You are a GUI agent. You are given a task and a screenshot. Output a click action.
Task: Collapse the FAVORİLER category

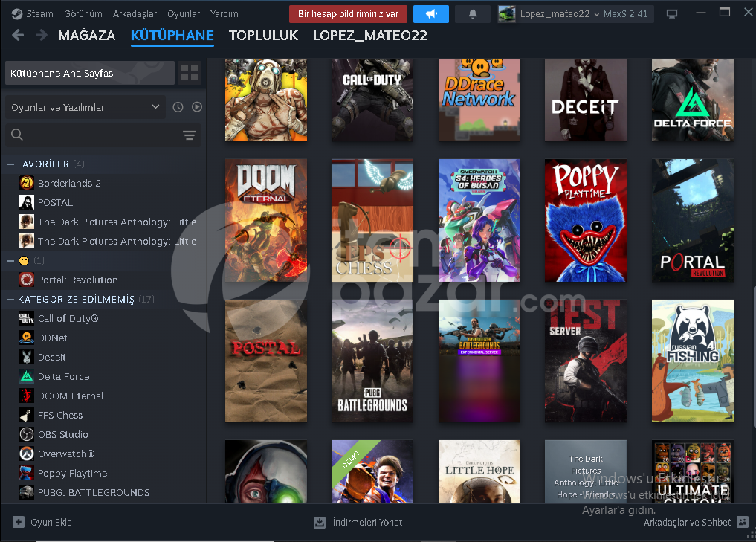(x=10, y=164)
